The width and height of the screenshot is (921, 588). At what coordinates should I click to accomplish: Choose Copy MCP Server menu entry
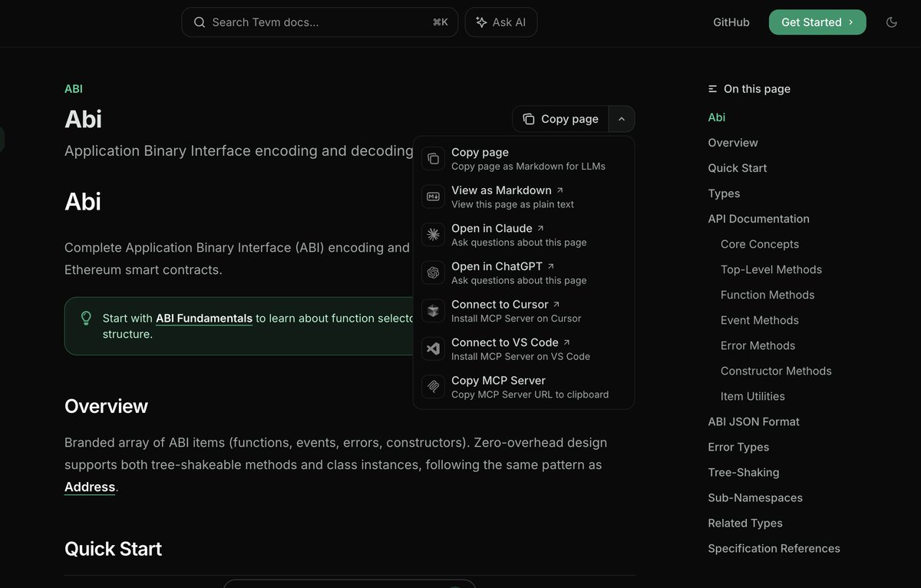click(523, 387)
